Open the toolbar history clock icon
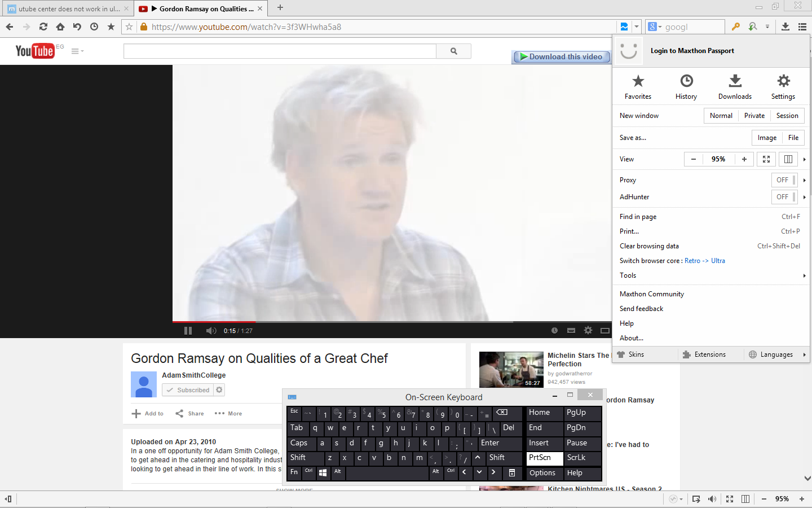Viewport: 812px width, 508px height. click(94, 27)
